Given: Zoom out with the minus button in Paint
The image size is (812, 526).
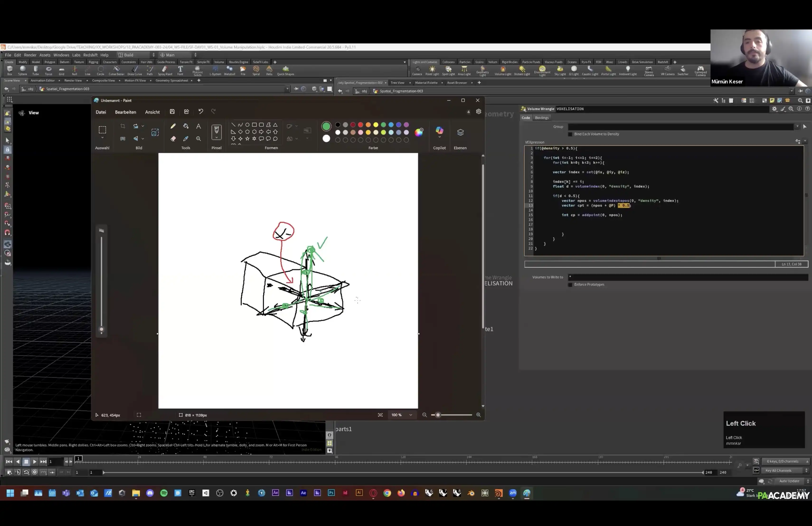Looking at the screenshot, I should click(x=425, y=415).
